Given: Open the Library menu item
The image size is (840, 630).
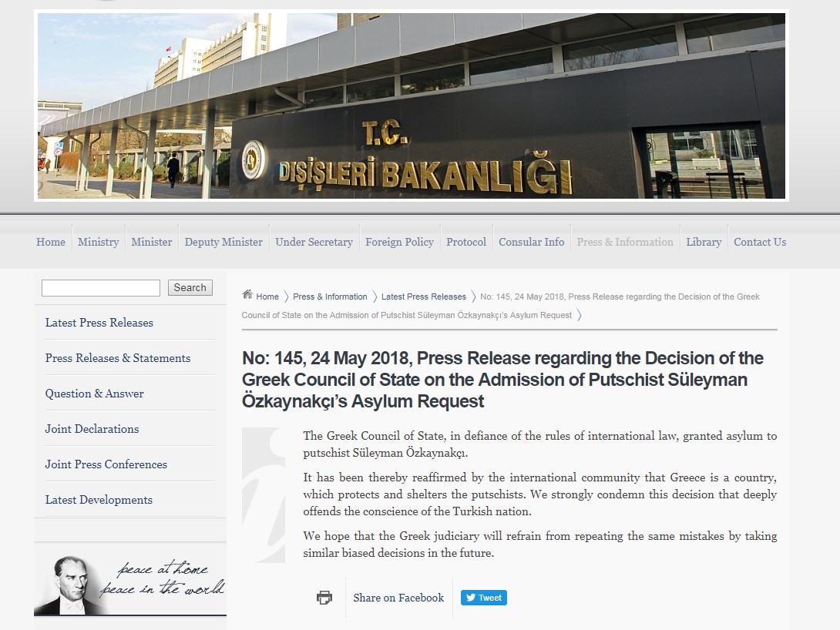Looking at the screenshot, I should tap(704, 242).
